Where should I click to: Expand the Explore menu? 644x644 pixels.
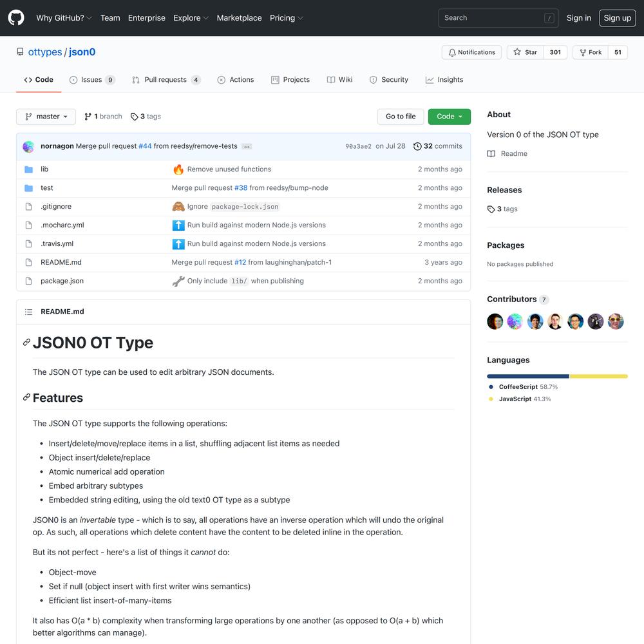pyautogui.click(x=191, y=17)
